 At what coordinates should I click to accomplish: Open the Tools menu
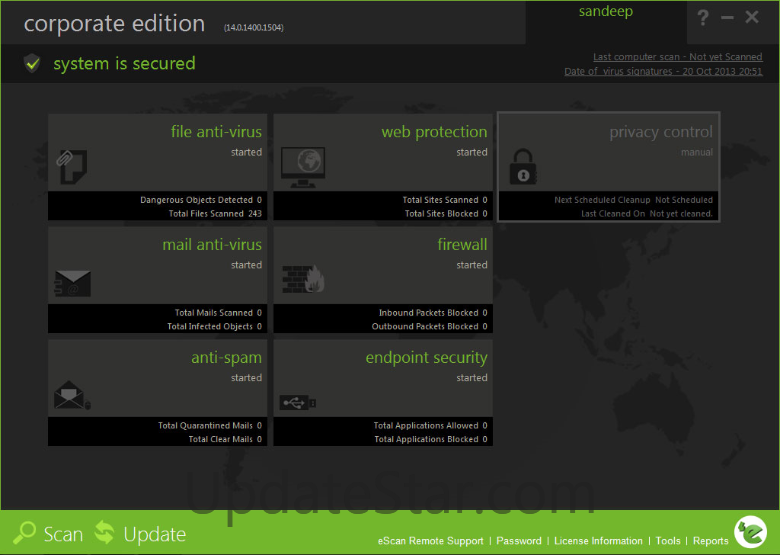(x=668, y=541)
